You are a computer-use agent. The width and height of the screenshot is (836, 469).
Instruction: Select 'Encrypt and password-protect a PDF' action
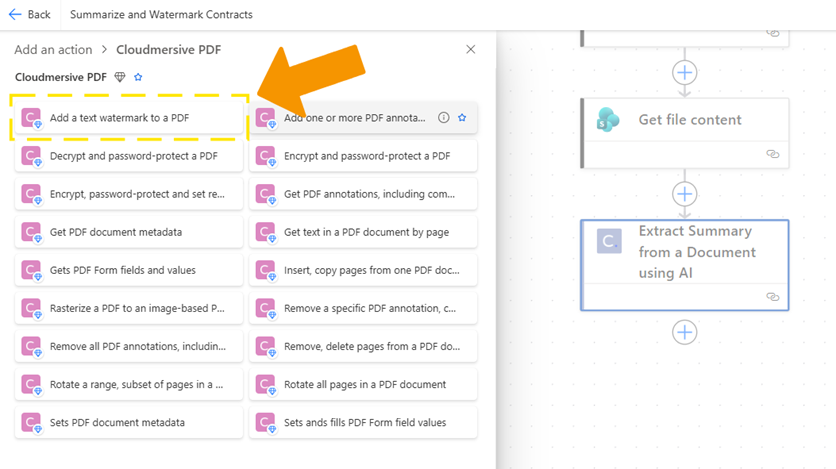(363, 156)
